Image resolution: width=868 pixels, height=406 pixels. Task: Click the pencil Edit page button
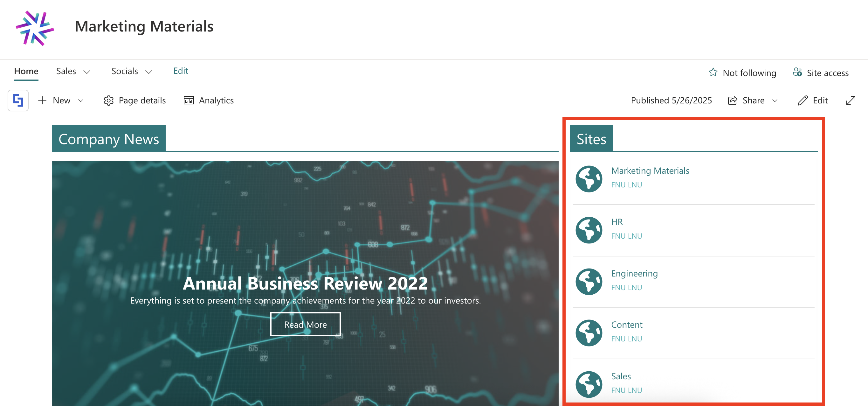point(803,101)
